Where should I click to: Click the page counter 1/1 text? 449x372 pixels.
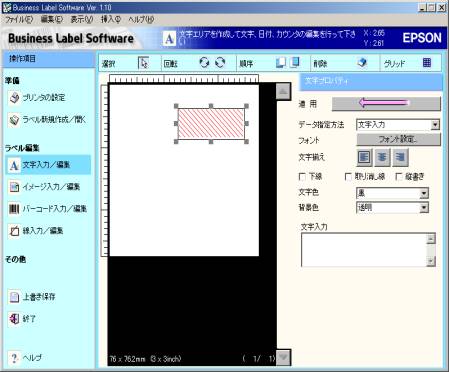(x=259, y=359)
